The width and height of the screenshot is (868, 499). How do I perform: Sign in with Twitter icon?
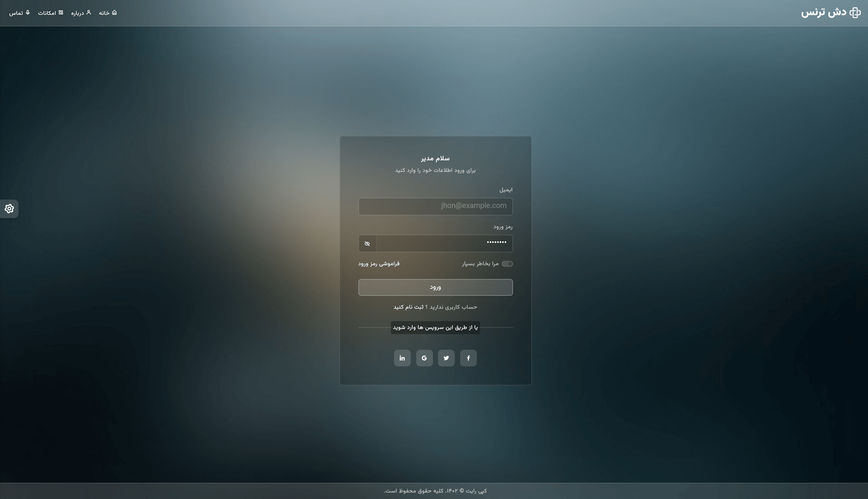(446, 358)
